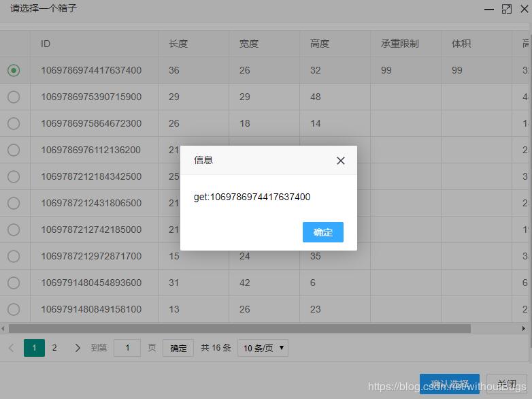Click previous page arrow
Image resolution: width=532 pixels, height=399 pixels.
pos(12,348)
